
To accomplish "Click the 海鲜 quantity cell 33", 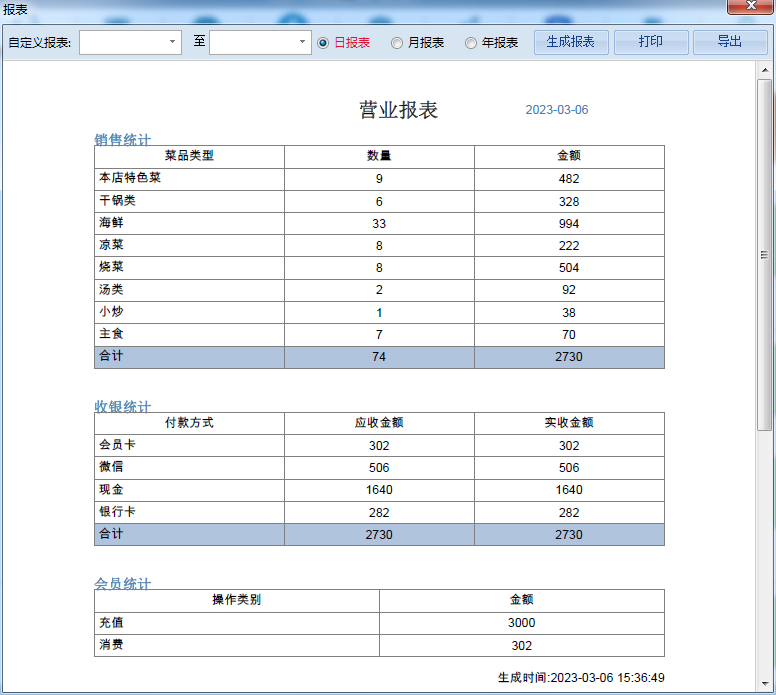I will click(379, 224).
